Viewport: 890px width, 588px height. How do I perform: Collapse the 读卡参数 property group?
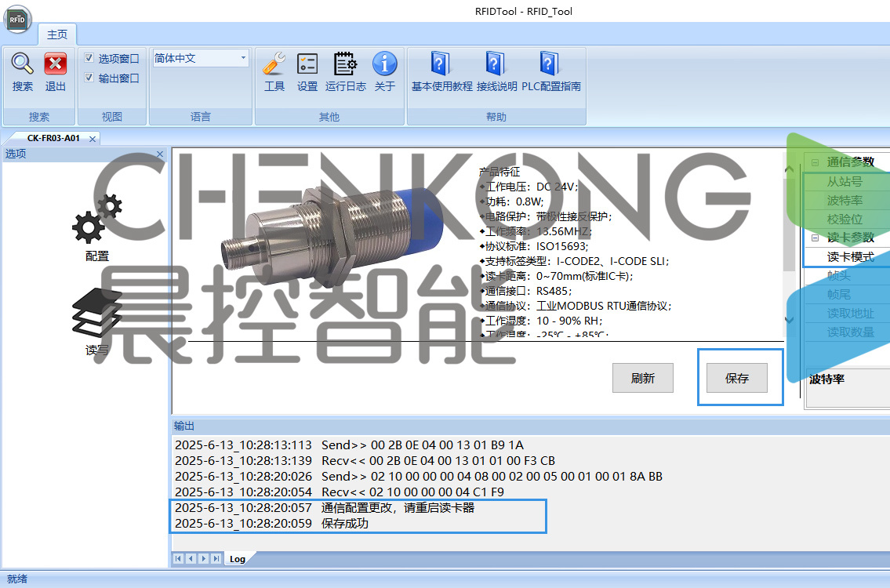(815, 238)
